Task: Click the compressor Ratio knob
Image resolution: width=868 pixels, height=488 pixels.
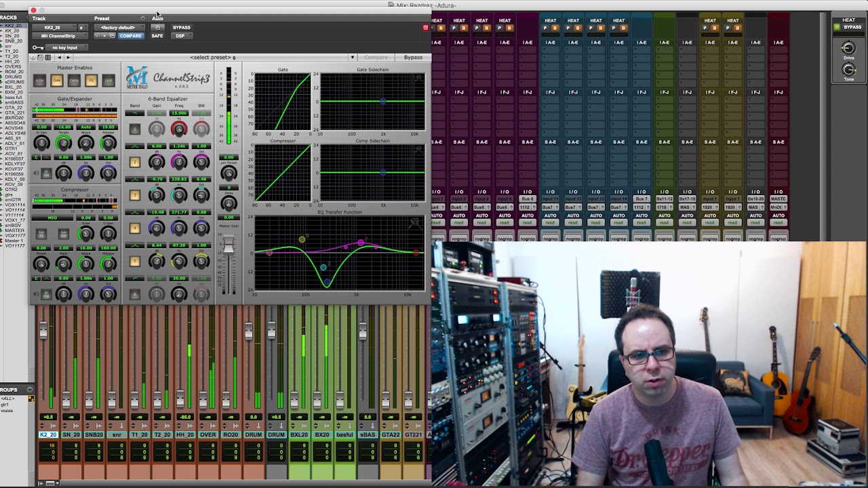Action: point(64,264)
